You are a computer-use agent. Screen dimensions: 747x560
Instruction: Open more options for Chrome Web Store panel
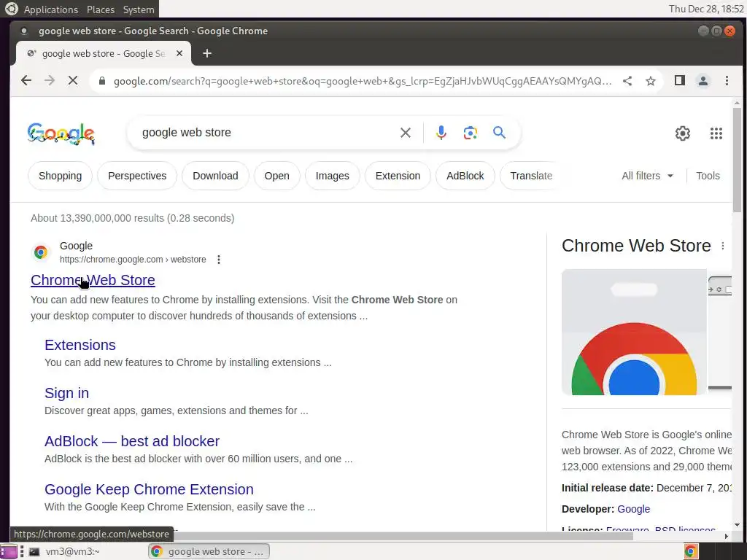723,246
